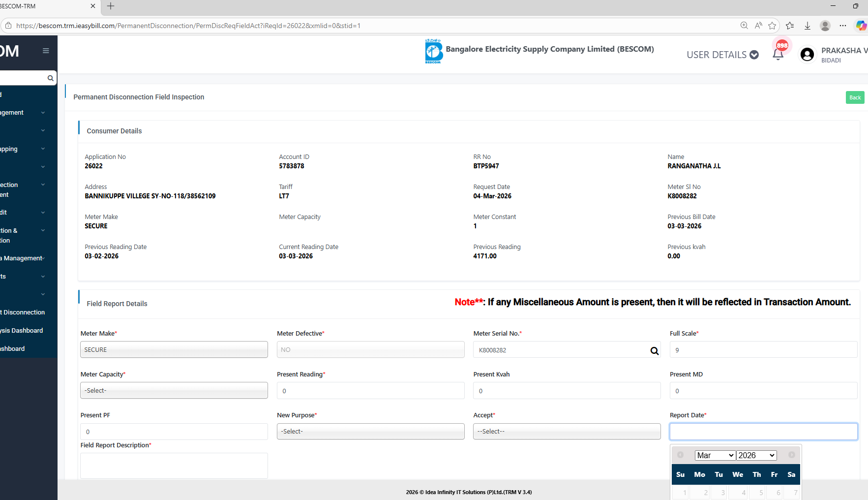Screen dimensions: 868x500
Task: Open the Copilot icon in the browser toolbar
Action: [861, 26]
